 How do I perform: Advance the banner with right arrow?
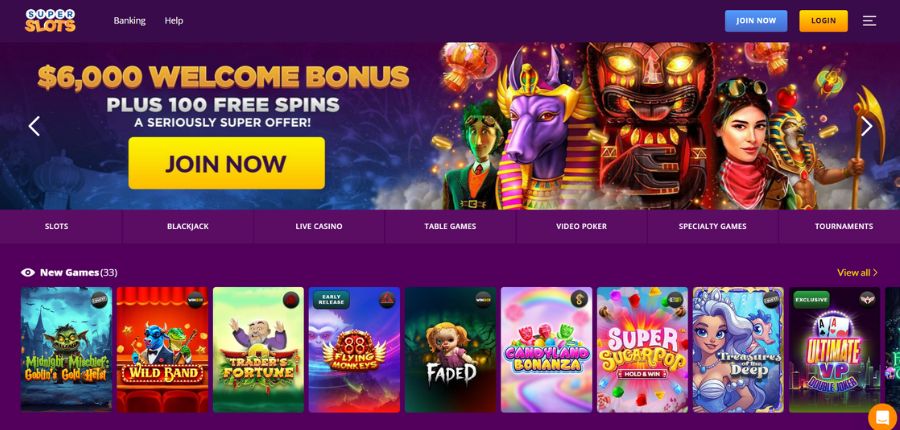pyautogui.click(x=866, y=126)
